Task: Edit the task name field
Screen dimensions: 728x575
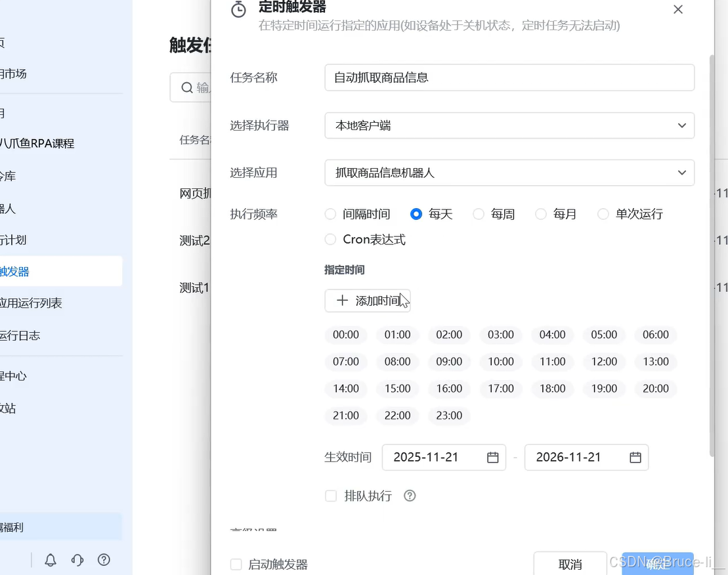Action: 509,77
